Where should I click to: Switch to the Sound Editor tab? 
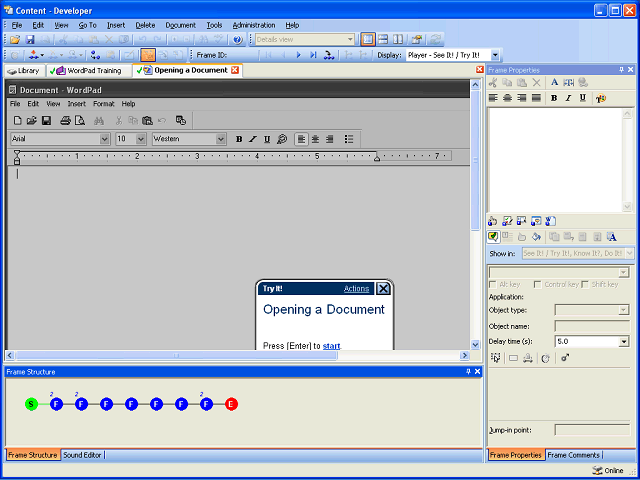click(82, 455)
